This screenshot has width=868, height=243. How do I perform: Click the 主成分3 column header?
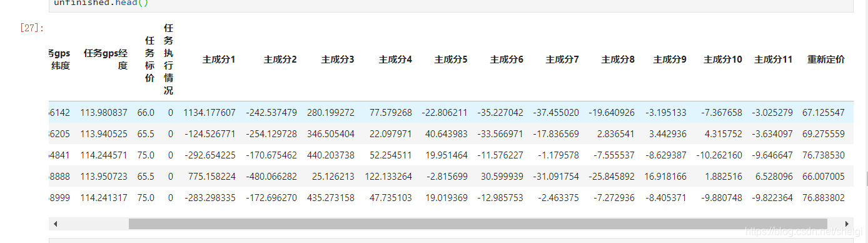pos(338,59)
